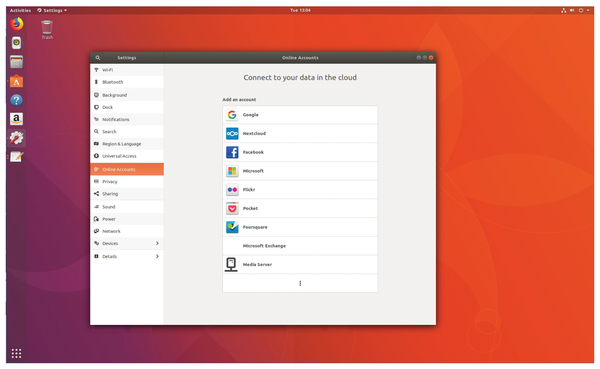Image resolution: width=600 pixels, height=369 pixels.
Task: Open Sound settings panel
Action: (127, 207)
